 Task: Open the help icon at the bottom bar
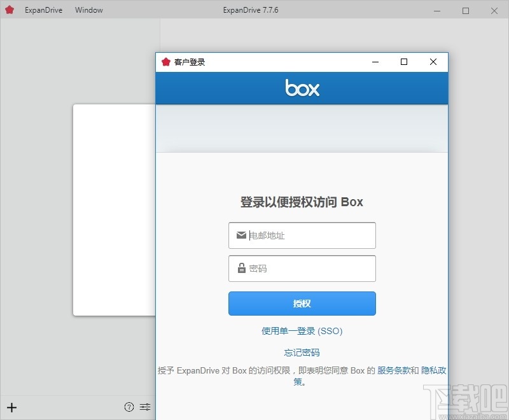pos(129,407)
